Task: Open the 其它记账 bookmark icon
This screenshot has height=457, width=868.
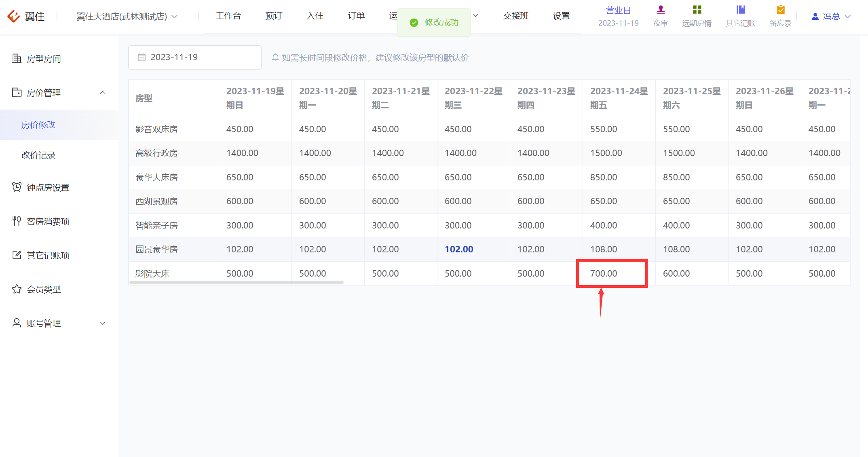Action: tap(741, 9)
